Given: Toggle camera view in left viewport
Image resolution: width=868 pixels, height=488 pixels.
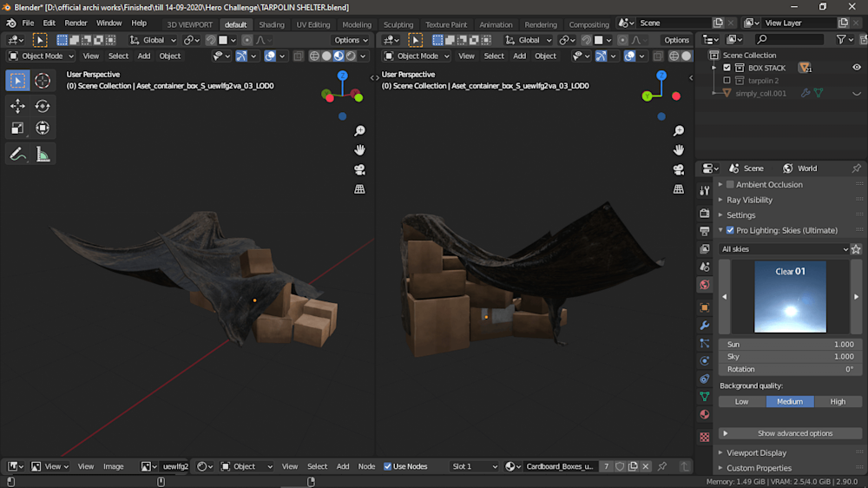Looking at the screenshot, I should pos(359,169).
